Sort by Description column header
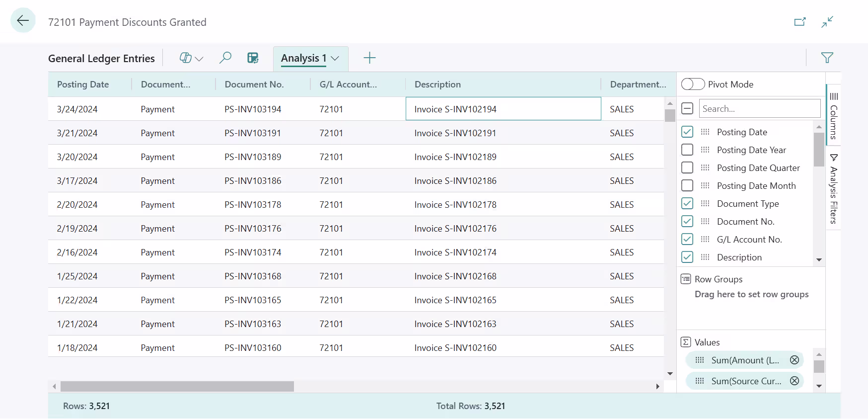This screenshot has width=868, height=420. pos(437,84)
